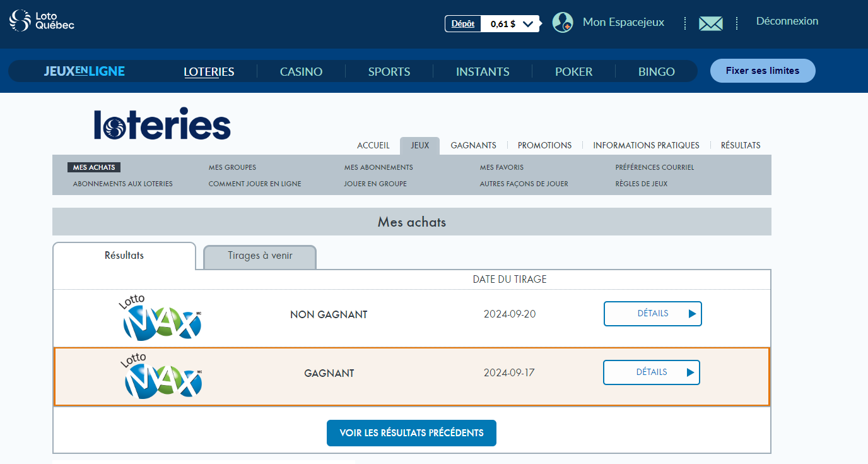Open DÉTAILS for the NON GAGNANT draw
Viewport: 868px width, 464px height.
[x=653, y=314]
